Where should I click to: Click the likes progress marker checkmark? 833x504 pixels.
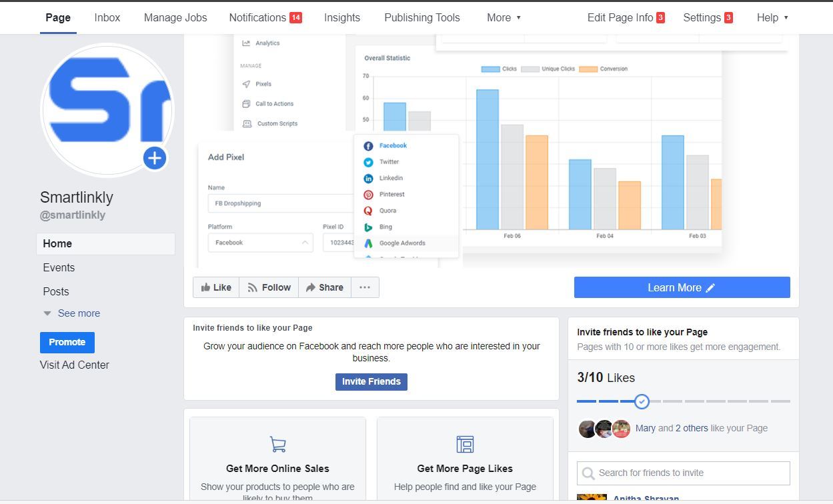coord(642,401)
